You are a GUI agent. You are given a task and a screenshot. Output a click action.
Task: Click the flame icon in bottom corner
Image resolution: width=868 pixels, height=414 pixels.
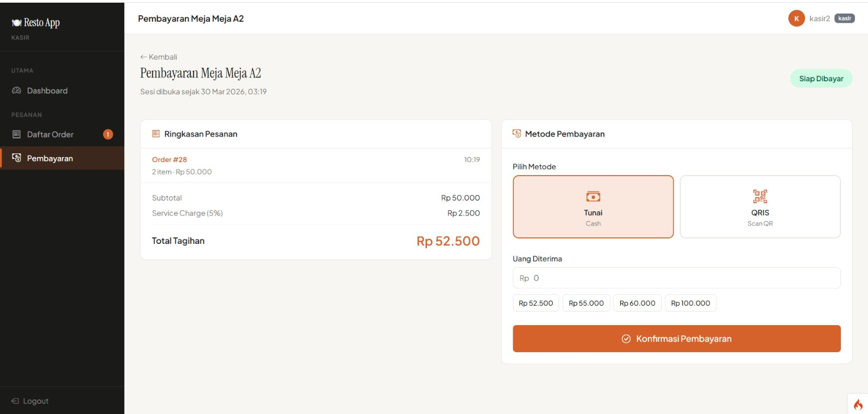point(858,404)
